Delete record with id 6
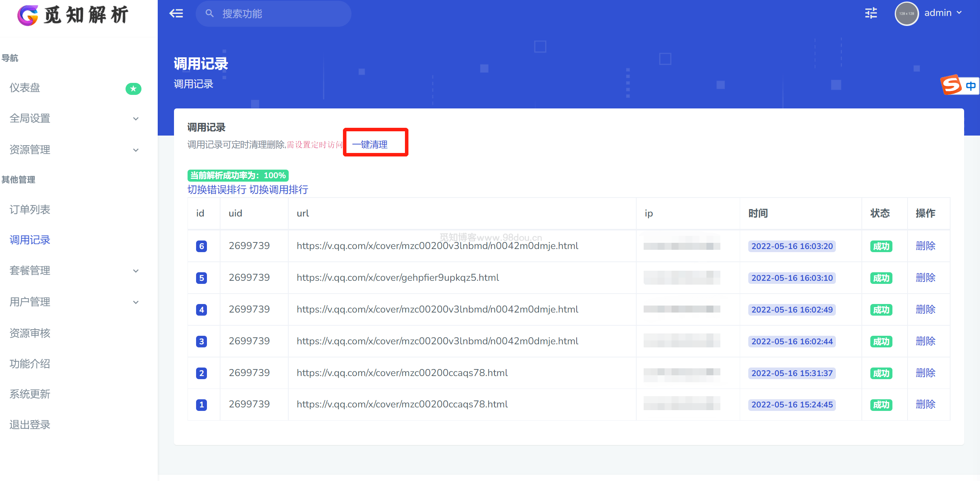This screenshot has width=980, height=481. pyautogui.click(x=925, y=246)
